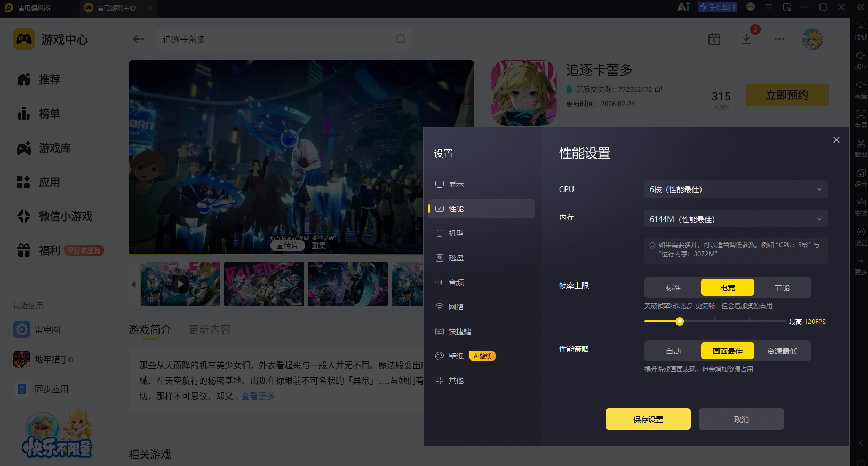Click 保存设置 to save settings

(648, 419)
